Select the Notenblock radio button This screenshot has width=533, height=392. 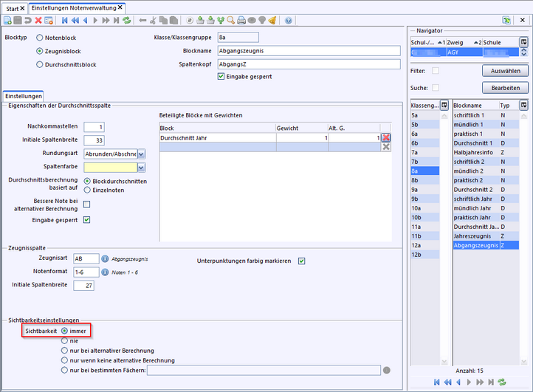(x=39, y=37)
